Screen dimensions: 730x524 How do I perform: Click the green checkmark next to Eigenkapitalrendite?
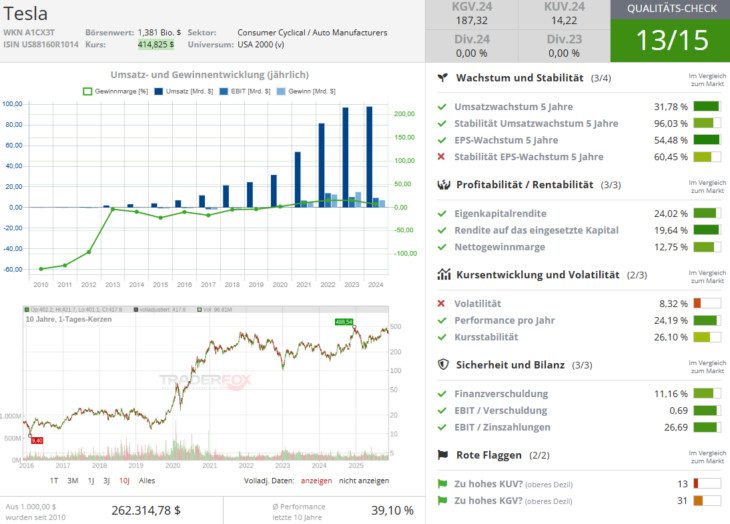442,213
